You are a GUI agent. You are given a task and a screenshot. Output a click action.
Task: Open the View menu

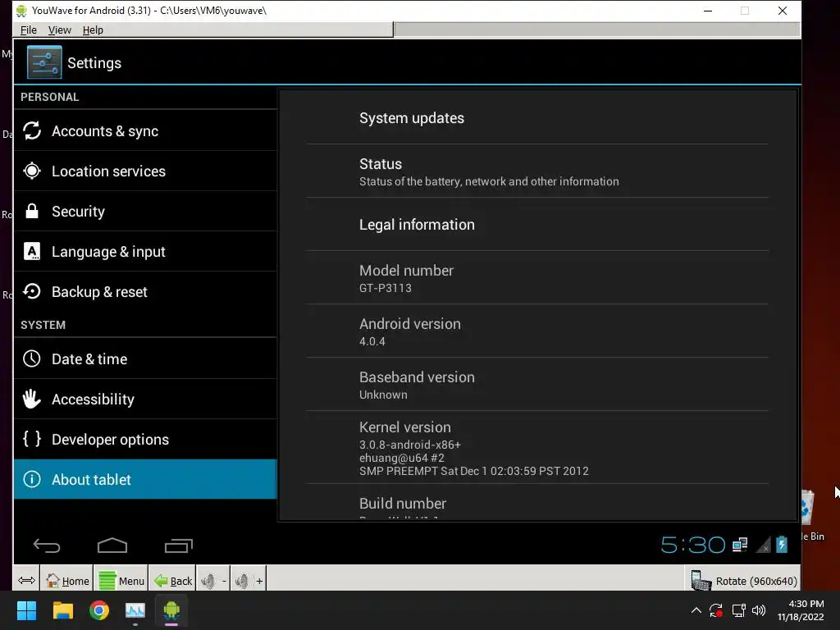(59, 30)
